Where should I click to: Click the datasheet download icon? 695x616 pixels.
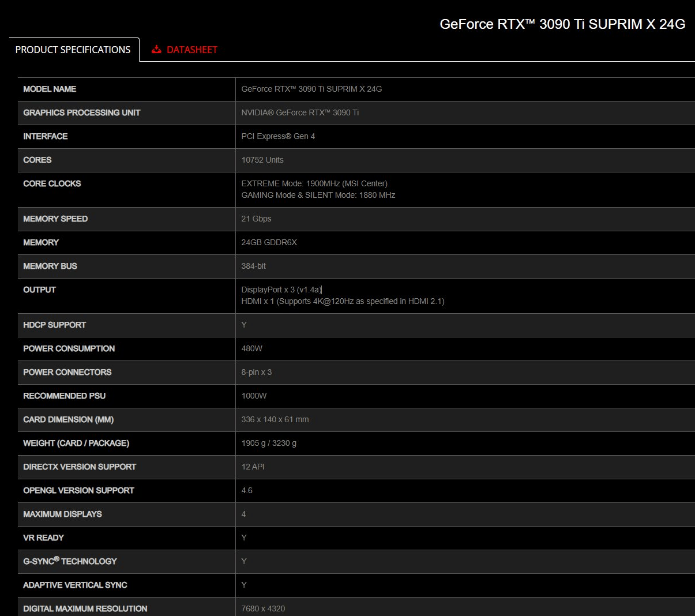tap(156, 50)
